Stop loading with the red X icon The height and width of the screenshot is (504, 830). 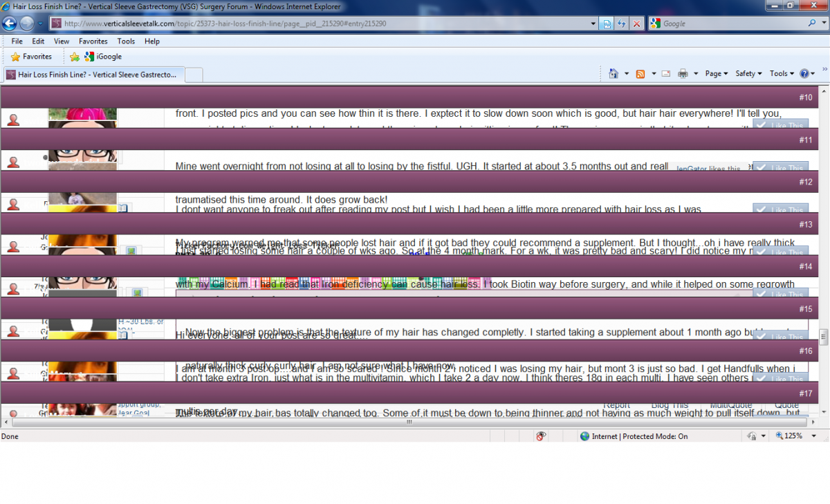click(x=637, y=24)
